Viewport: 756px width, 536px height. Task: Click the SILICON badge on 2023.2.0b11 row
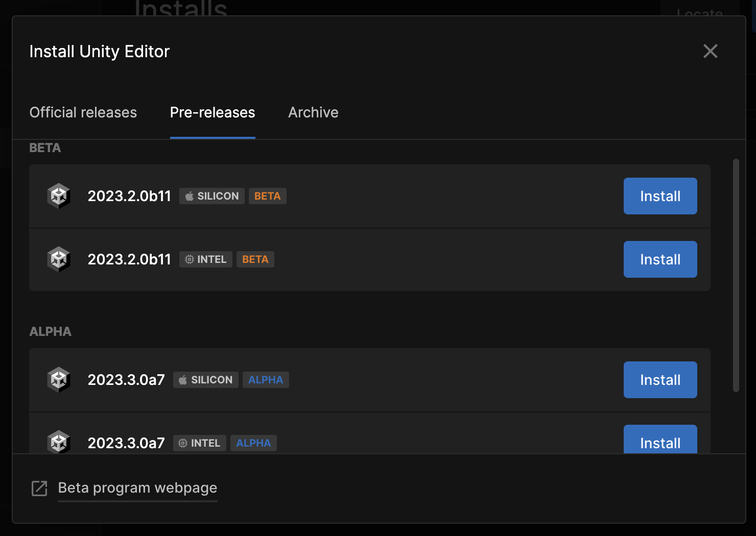212,196
